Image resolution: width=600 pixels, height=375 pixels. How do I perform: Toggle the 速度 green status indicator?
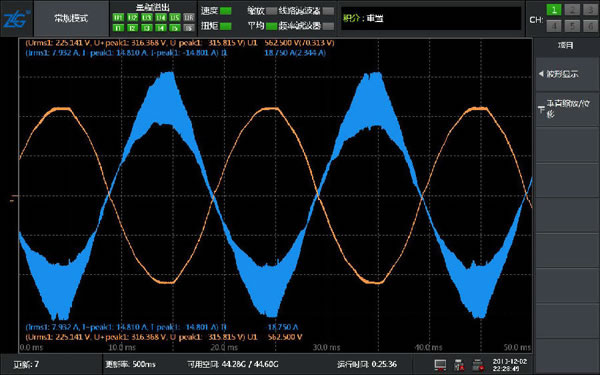click(226, 11)
